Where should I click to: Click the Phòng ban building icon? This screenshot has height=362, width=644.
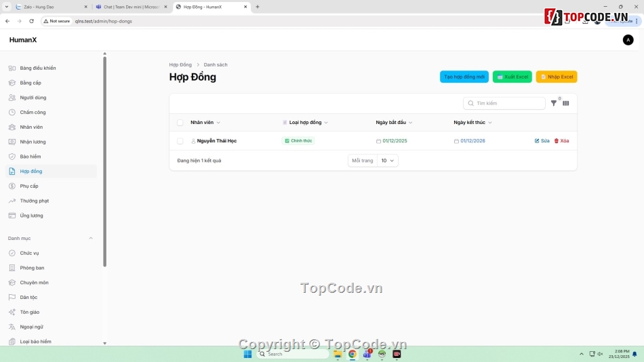pyautogui.click(x=12, y=268)
